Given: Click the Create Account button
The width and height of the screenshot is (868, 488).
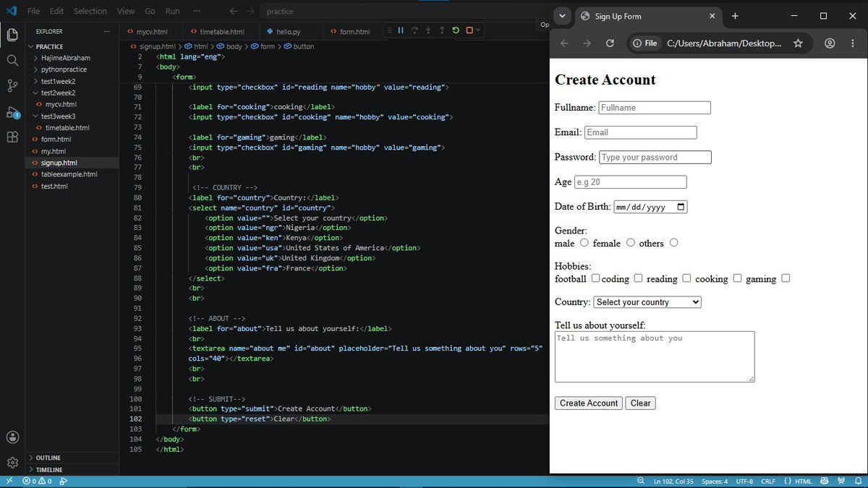Looking at the screenshot, I should 589,403.
